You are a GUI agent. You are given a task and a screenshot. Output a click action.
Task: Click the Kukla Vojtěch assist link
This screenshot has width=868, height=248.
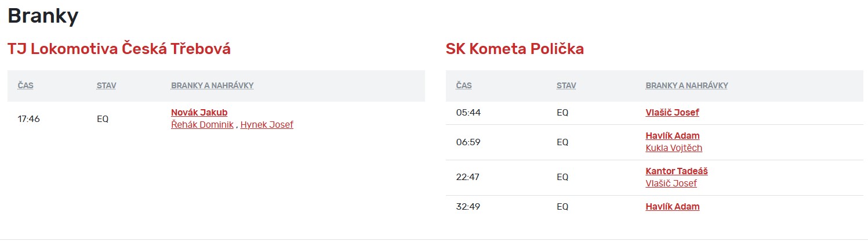click(x=674, y=148)
